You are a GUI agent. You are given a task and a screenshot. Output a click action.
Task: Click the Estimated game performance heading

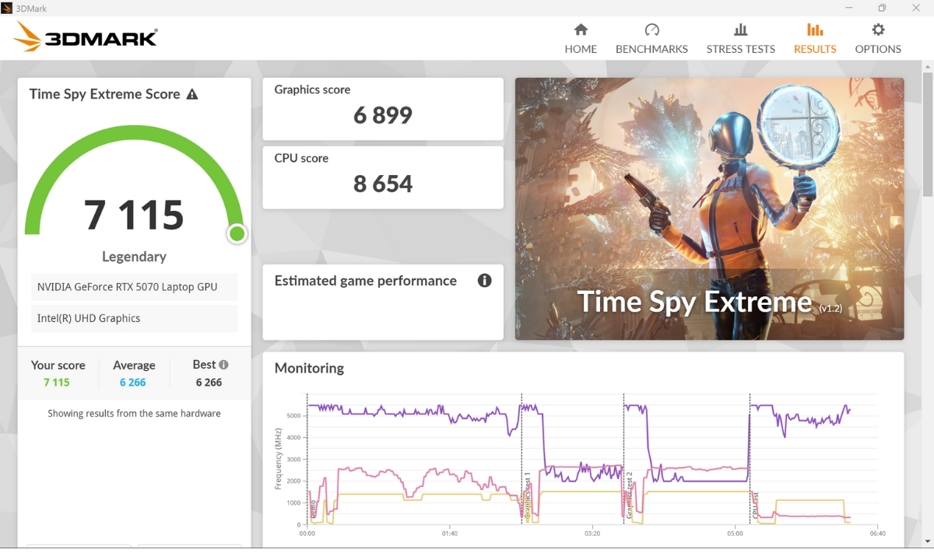point(366,281)
